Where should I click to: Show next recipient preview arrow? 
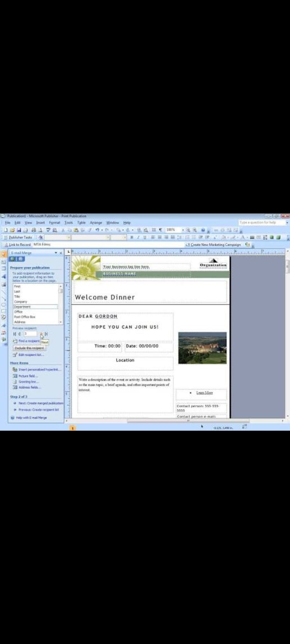pyautogui.click(x=41, y=334)
